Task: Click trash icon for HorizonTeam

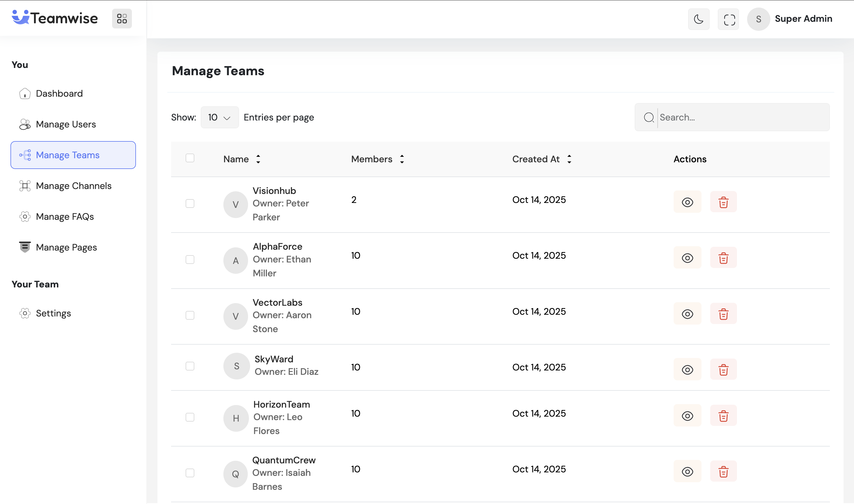Action: tap(723, 416)
